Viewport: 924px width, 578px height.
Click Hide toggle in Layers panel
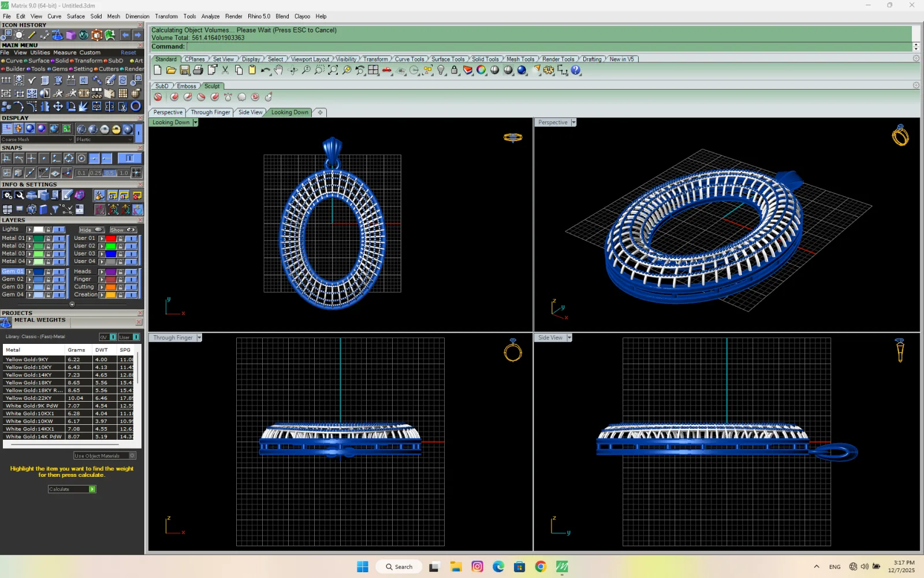tap(91, 229)
